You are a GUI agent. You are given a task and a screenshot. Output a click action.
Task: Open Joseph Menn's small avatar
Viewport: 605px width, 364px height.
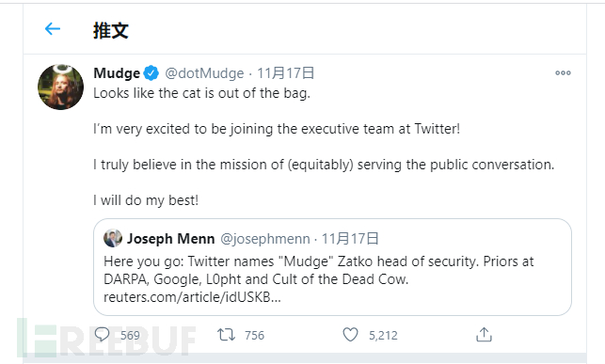[x=113, y=238]
